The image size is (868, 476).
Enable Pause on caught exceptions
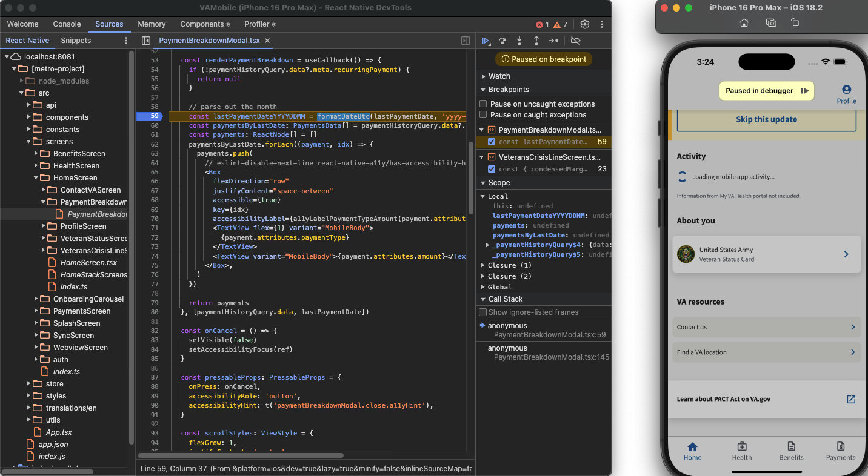pos(483,115)
